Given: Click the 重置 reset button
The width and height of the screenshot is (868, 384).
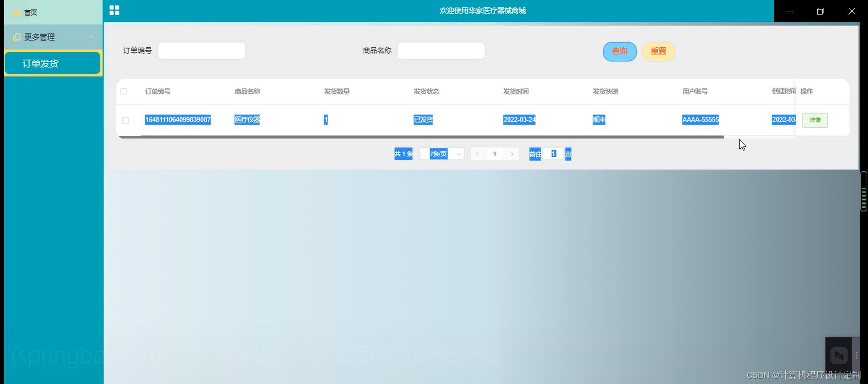Looking at the screenshot, I should [658, 51].
